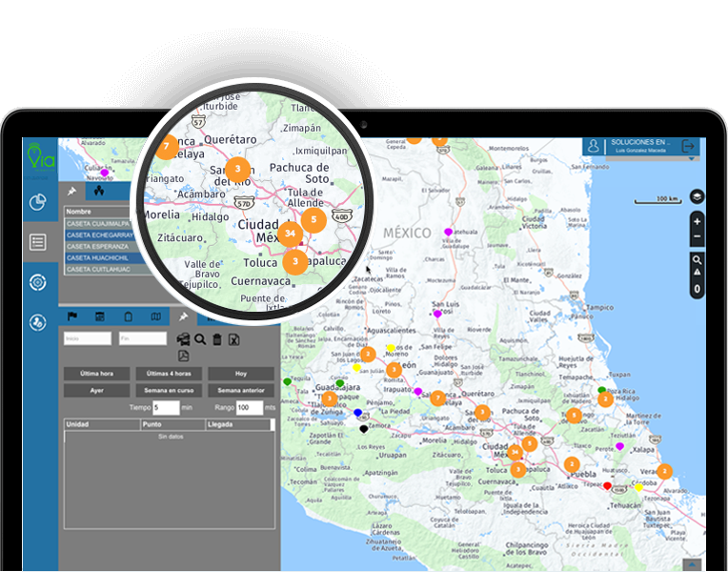Open the map layers button

[x=697, y=196]
